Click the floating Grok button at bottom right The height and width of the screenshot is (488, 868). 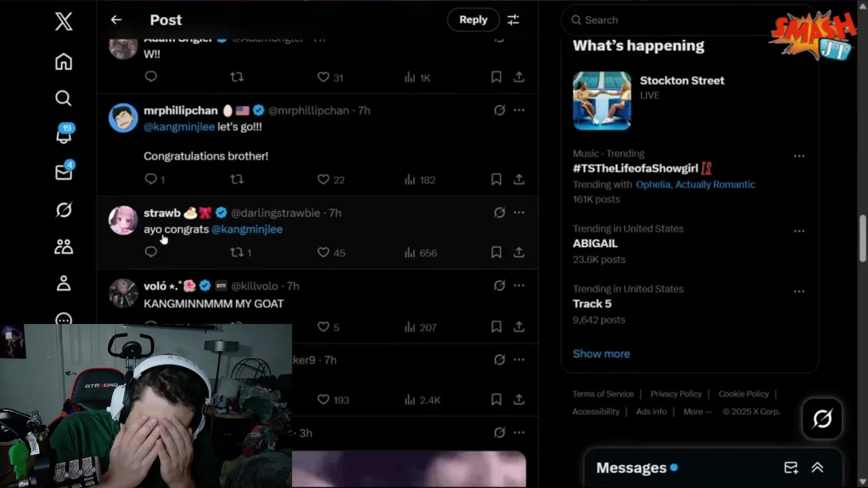822,419
